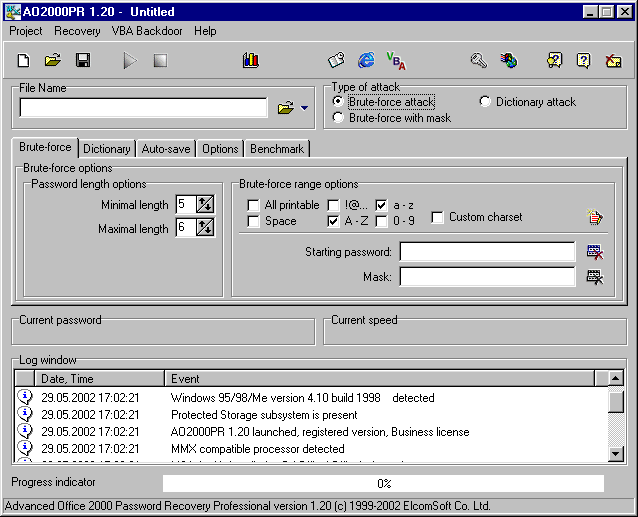Click the Event column header

pos(380,379)
